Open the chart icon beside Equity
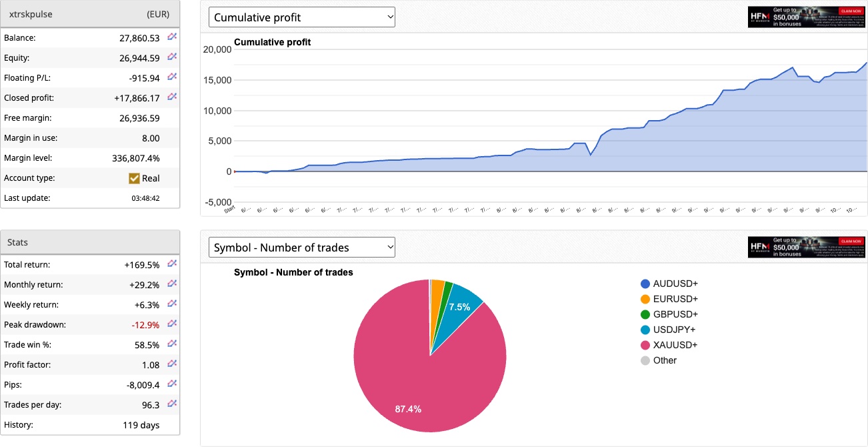 tap(172, 57)
